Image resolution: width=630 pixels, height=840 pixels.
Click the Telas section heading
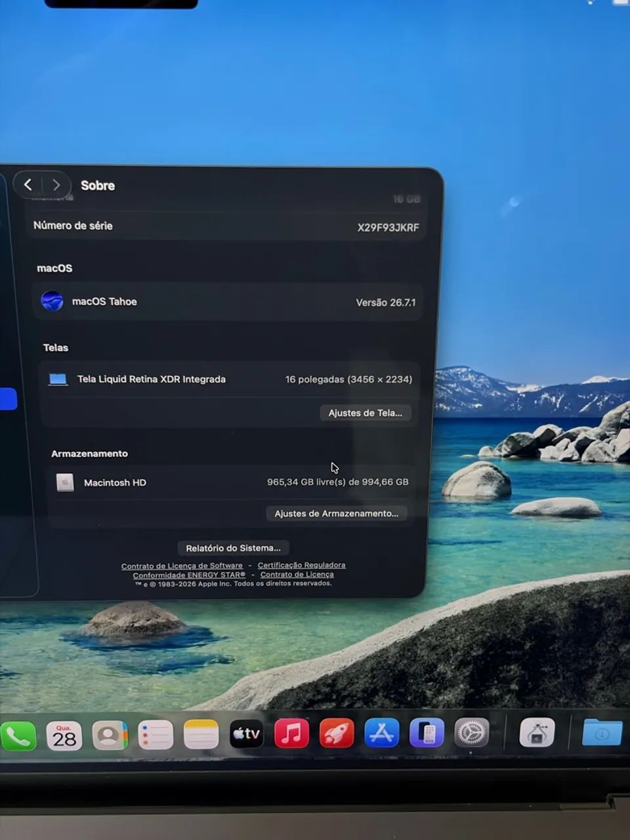click(x=56, y=348)
